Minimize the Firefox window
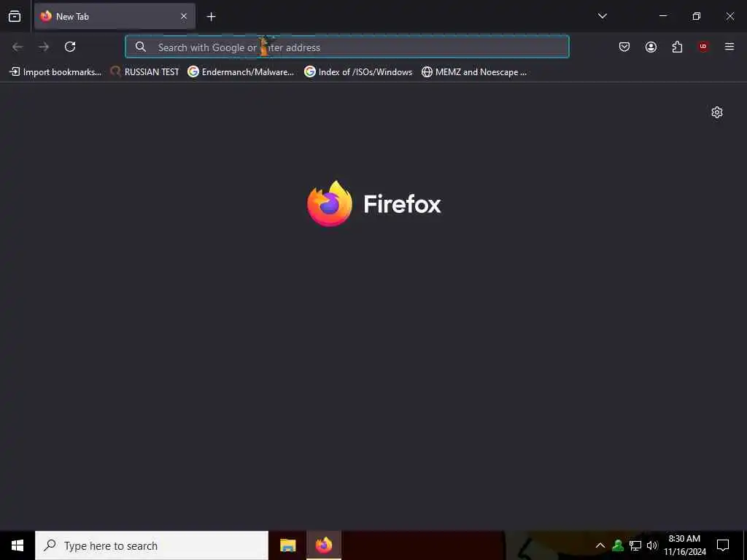Viewport: 747px width, 560px height. 662,16
